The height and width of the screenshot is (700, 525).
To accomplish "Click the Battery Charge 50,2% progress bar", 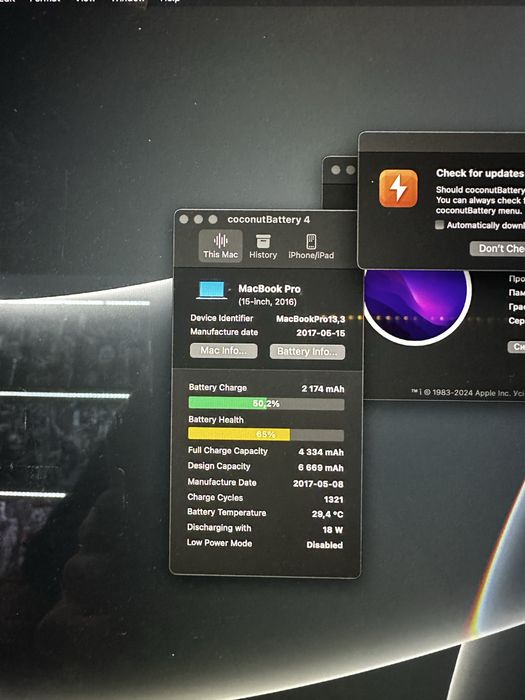I will coord(266,404).
